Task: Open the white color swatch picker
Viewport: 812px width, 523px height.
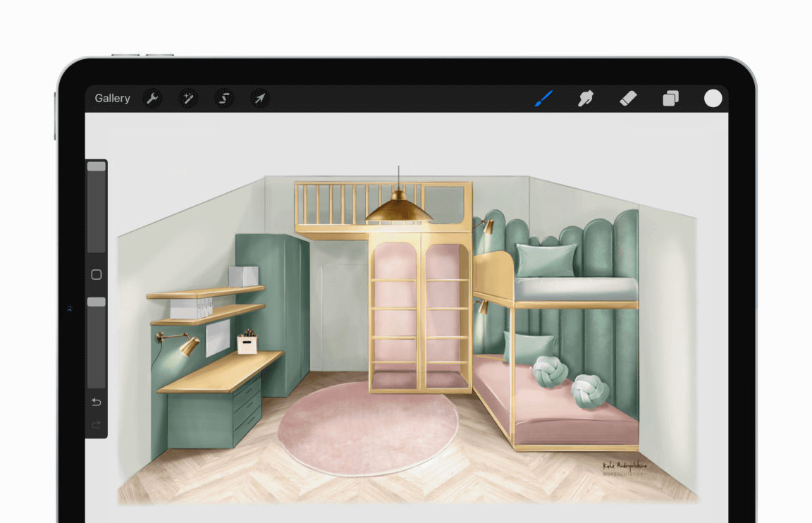Action: pyautogui.click(x=713, y=99)
